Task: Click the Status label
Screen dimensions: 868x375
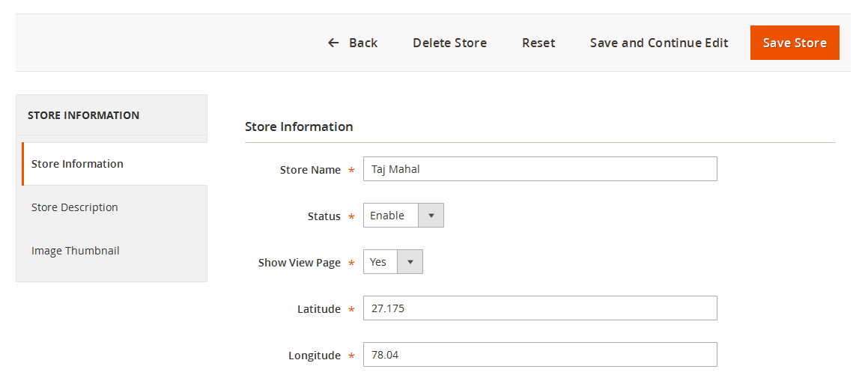Action: (x=324, y=216)
